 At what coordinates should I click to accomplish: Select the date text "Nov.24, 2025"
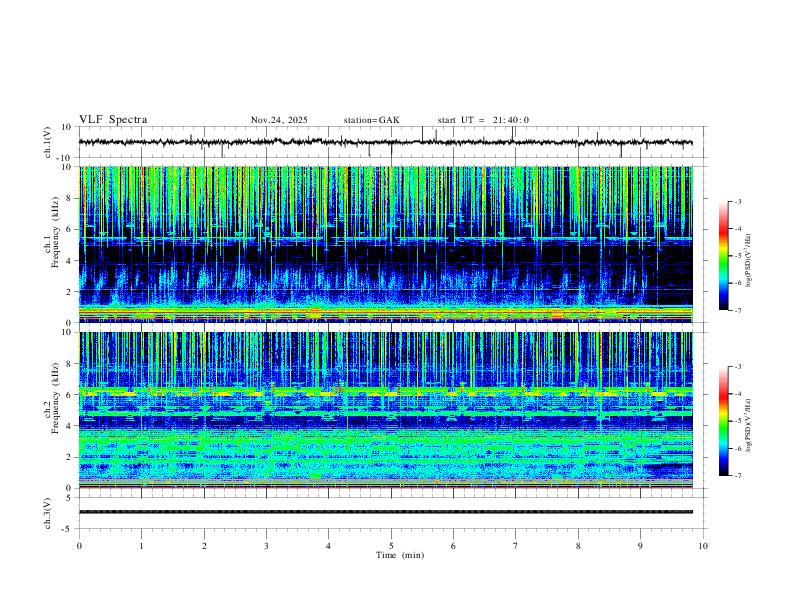point(279,120)
